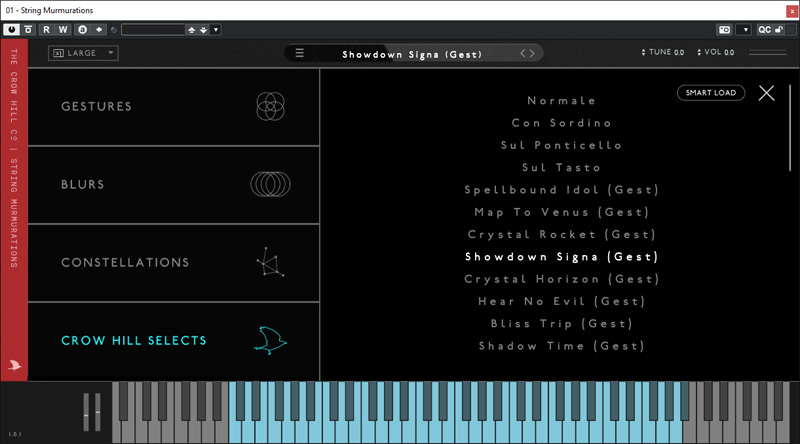The height and width of the screenshot is (444, 800).
Task: Open the LARGE interface size dropdown
Action: pos(83,53)
